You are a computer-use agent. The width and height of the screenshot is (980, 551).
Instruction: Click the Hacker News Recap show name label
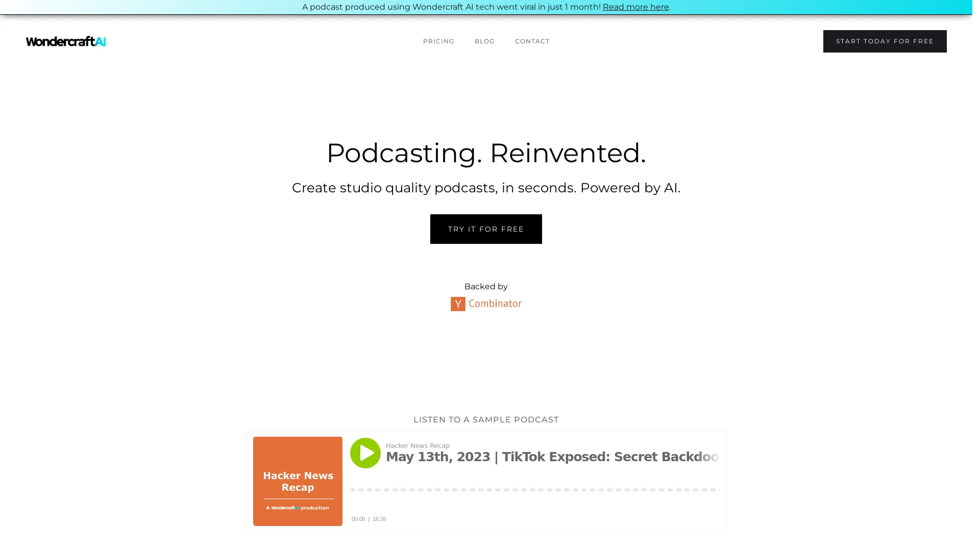[418, 445]
